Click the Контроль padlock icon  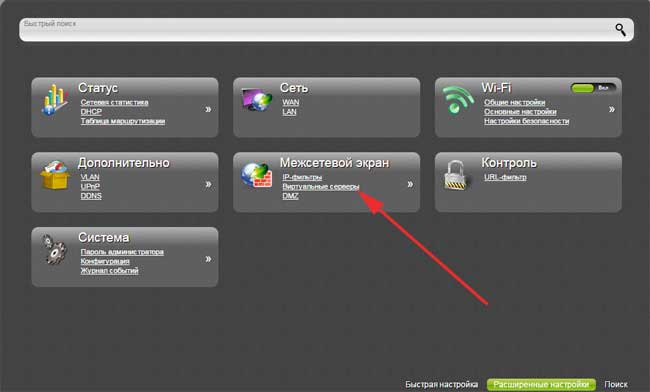coord(456,175)
